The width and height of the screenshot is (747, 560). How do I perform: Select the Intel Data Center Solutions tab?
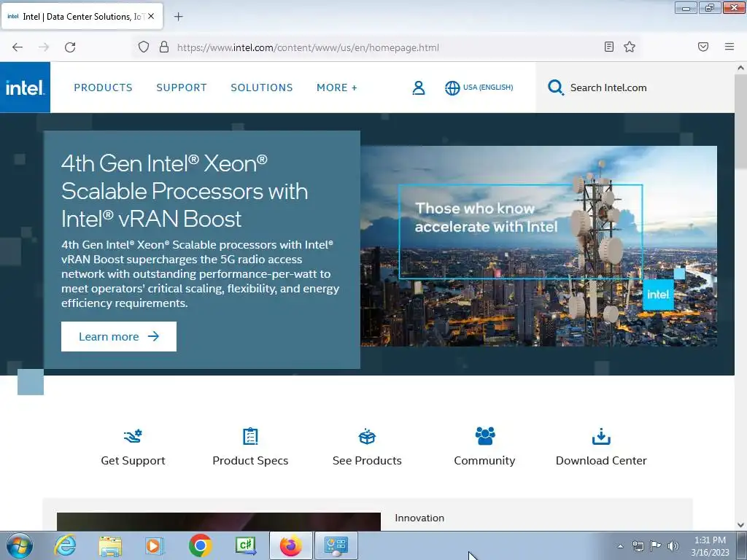(x=82, y=17)
